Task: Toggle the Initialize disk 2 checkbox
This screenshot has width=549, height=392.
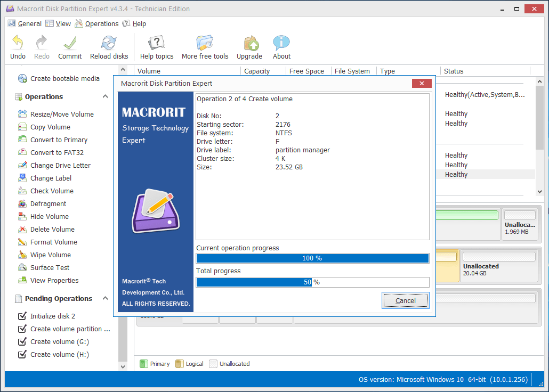Action: coord(22,316)
